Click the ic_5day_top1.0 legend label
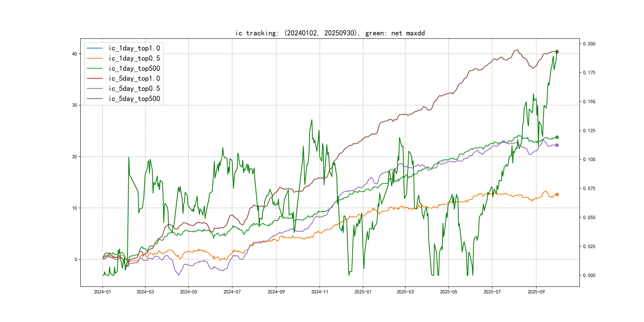644x322 pixels. (134, 79)
